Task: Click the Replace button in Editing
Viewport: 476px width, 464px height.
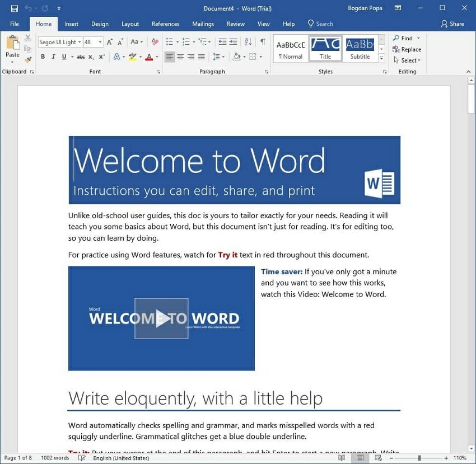Action: pyautogui.click(x=407, y=49)
